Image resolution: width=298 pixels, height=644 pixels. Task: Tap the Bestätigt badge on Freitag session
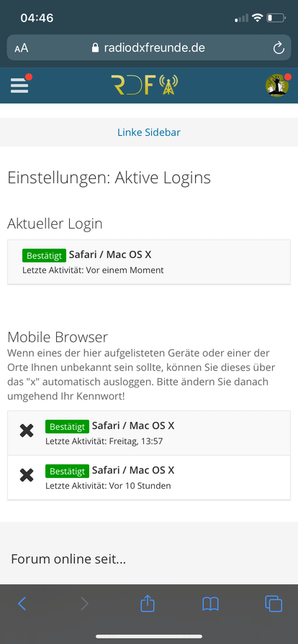pos(67,426)
